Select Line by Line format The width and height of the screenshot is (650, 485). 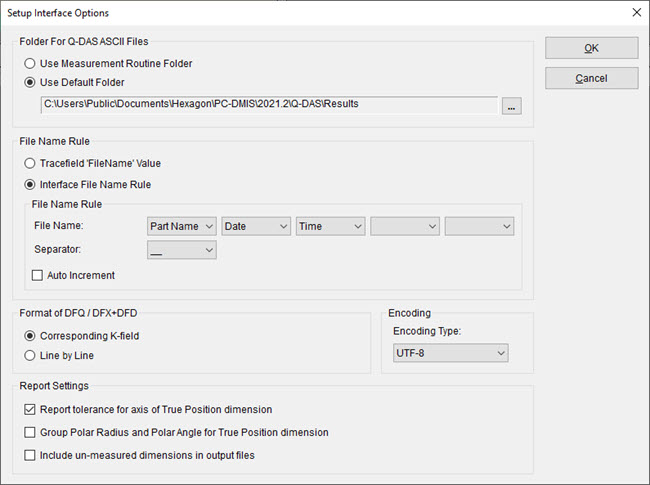pos(31,355)
